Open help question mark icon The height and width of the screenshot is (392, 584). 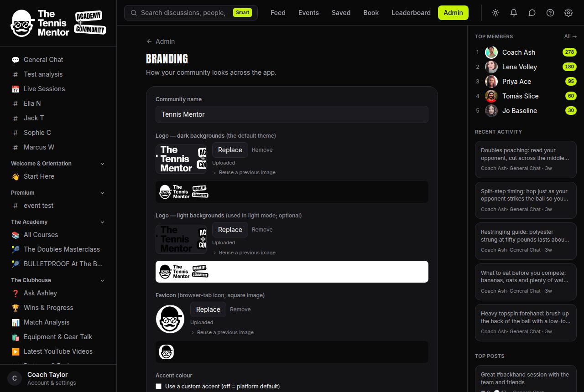pyautogui.click(x=550, y=13)
